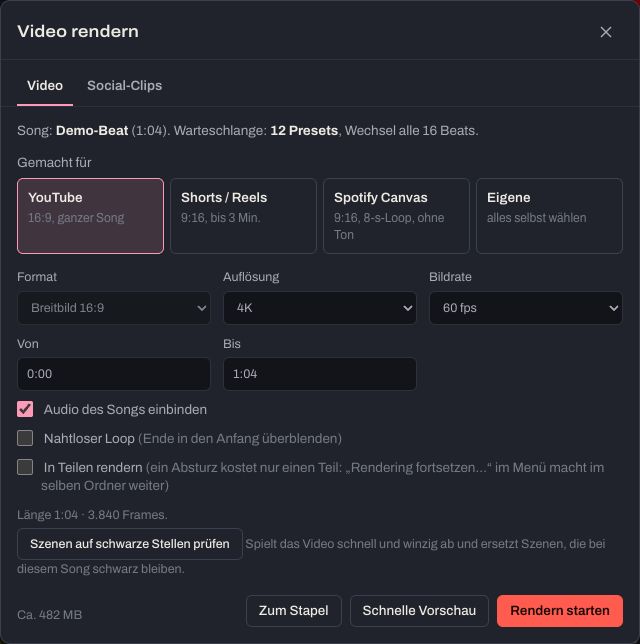This screenshot has height=644, width=640.
Task: Switch to the Video tab
Action: click(x=45, y=85)
